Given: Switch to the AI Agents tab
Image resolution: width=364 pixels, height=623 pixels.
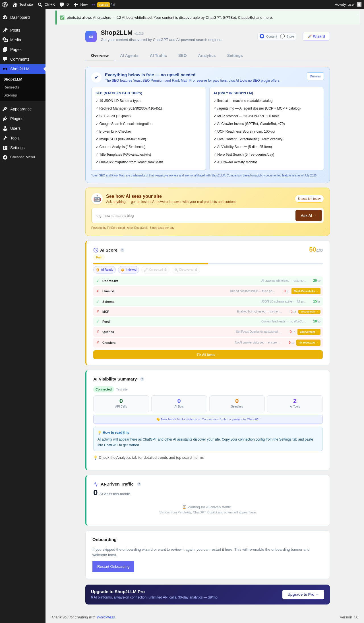Looking at the screenshot, I should 129,55.
